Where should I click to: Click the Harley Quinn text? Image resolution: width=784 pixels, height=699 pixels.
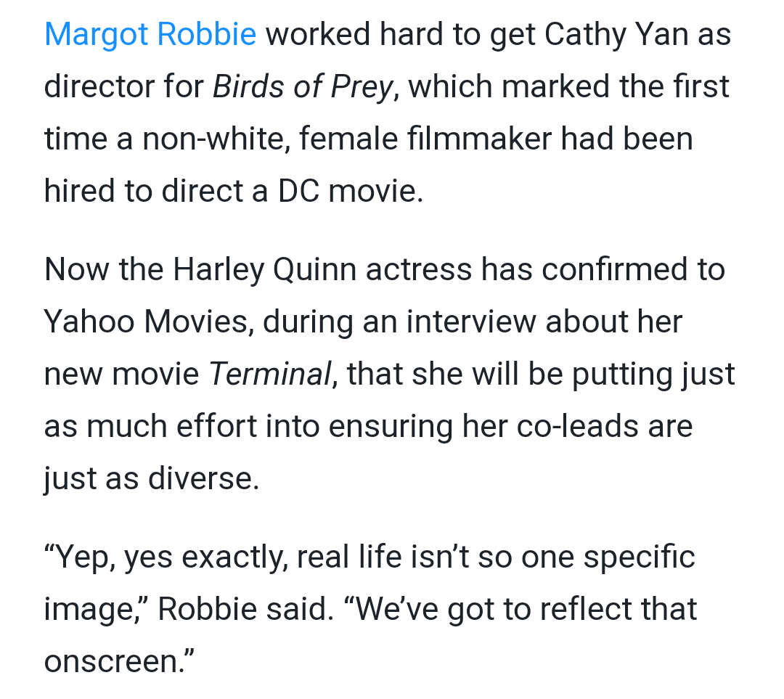click(264, 269)
